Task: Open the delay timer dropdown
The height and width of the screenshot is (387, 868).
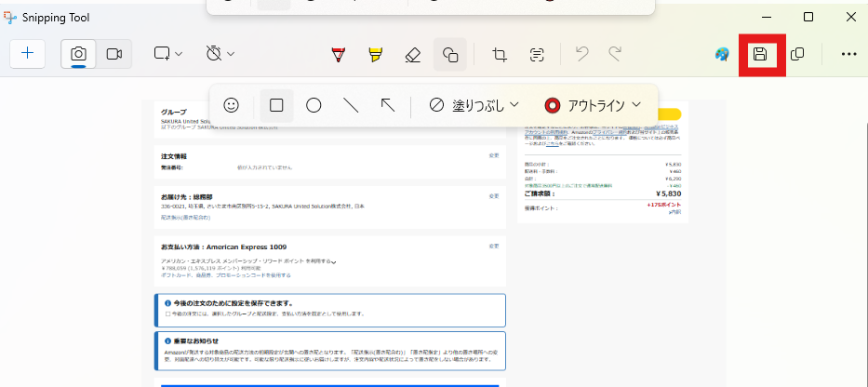Action: point(220,54)
